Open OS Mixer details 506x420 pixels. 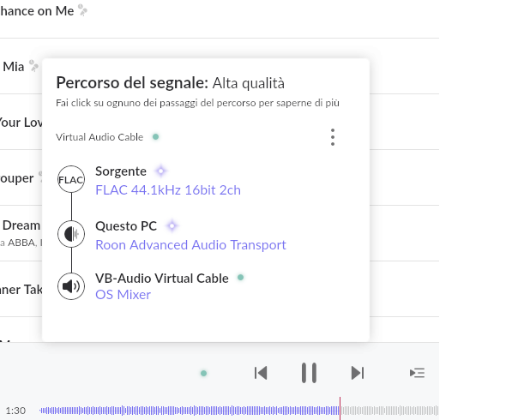coord(123,295)
